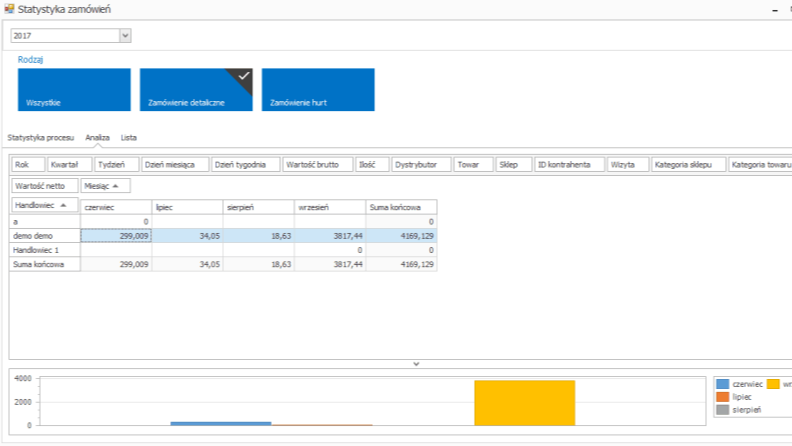Click the Statystyka zamówień window title icon
Image resolution: width=792 pixels, height=446 pixels.
(x=9, y=9)
